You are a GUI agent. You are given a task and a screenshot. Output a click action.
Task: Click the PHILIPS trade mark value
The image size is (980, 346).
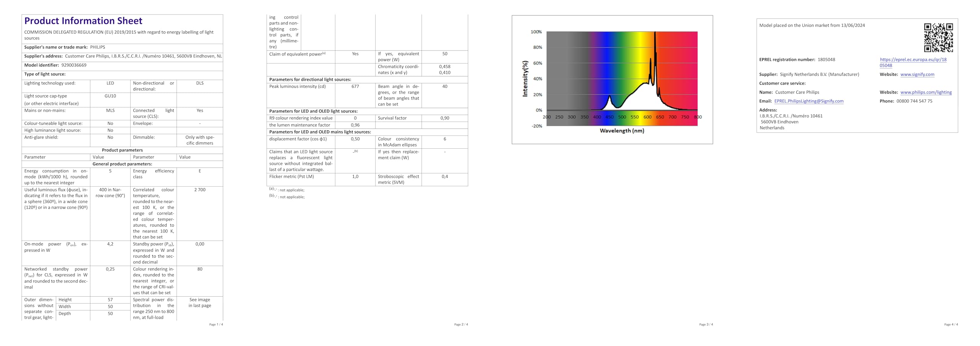97,47
